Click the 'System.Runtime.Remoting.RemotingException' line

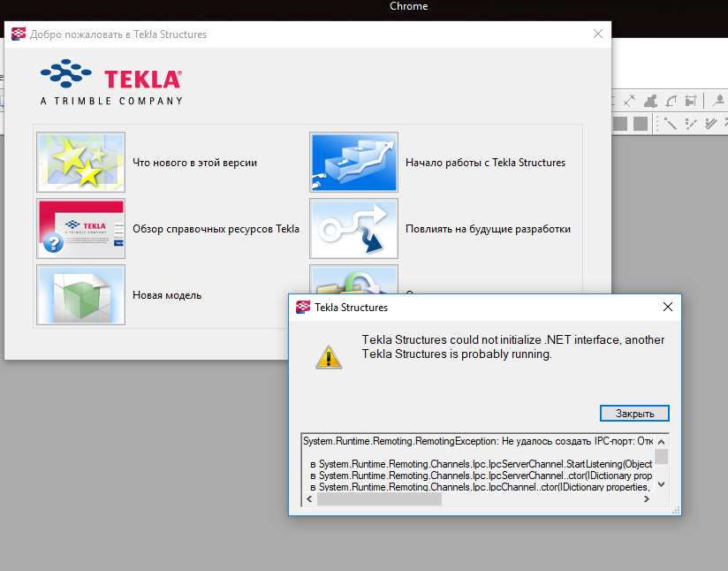click(x=478, y=441)
